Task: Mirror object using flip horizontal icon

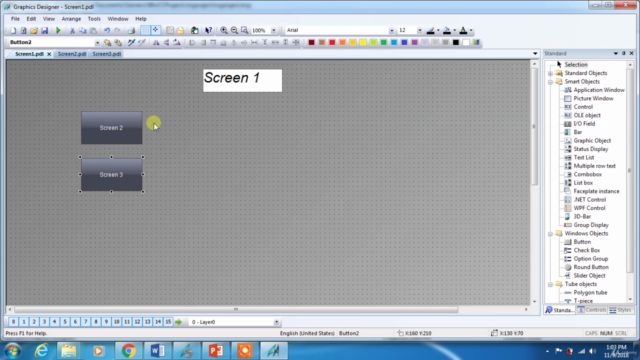Action: point(156,42)
